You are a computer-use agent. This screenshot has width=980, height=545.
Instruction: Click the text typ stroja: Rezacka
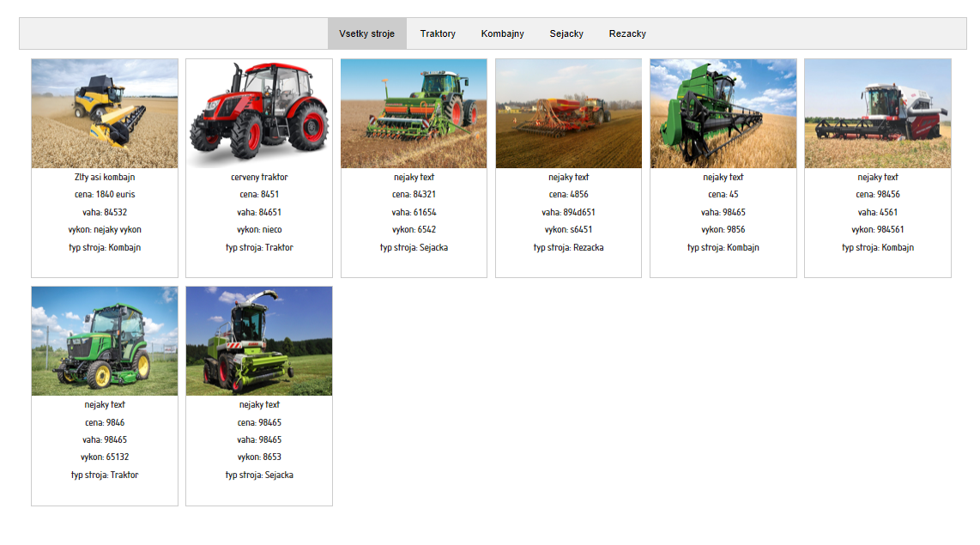568,247
